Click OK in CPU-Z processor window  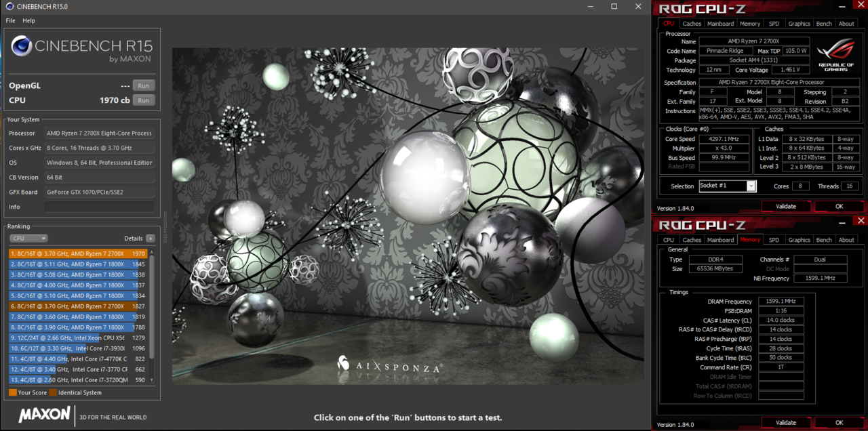(839, 206)
